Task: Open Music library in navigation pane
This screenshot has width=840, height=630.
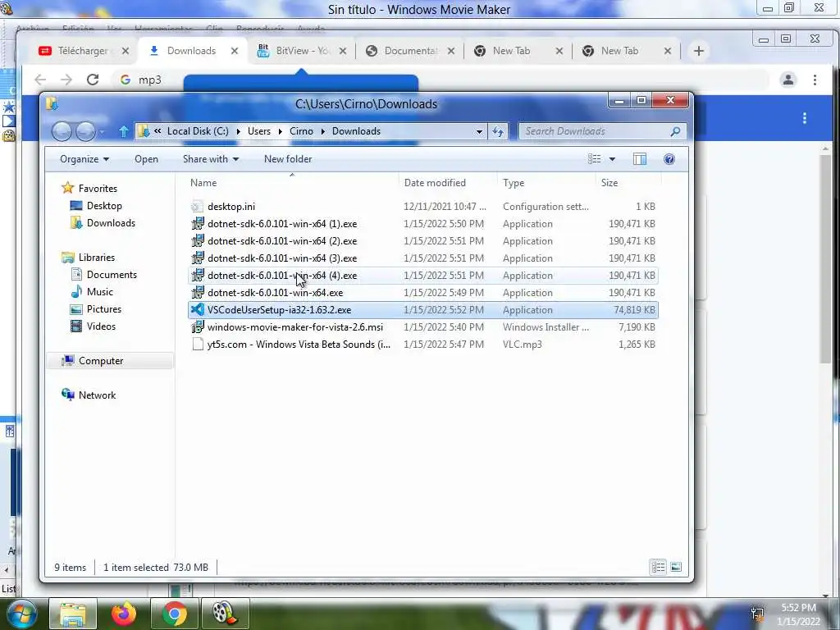Action: point(99,291)
